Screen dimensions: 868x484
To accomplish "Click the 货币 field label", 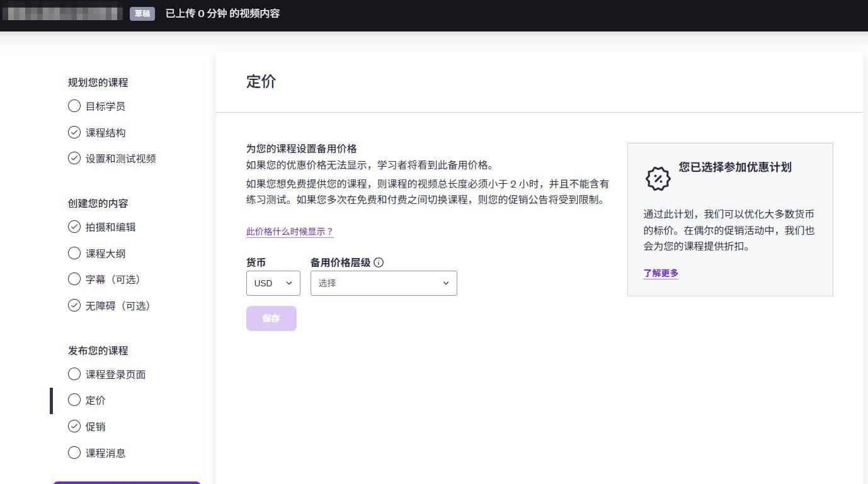I will [256, 262].
